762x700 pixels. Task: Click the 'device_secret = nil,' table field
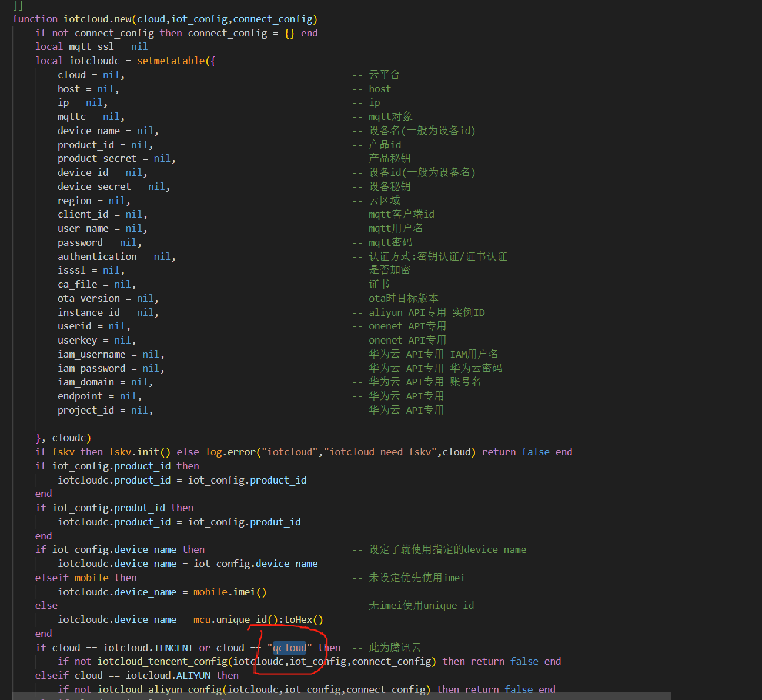point(113,186)
